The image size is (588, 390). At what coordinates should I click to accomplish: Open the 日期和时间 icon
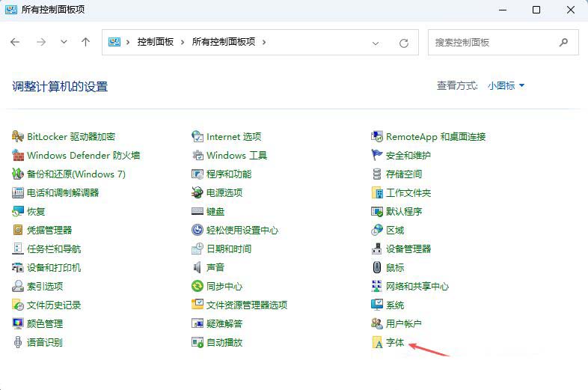197,249
